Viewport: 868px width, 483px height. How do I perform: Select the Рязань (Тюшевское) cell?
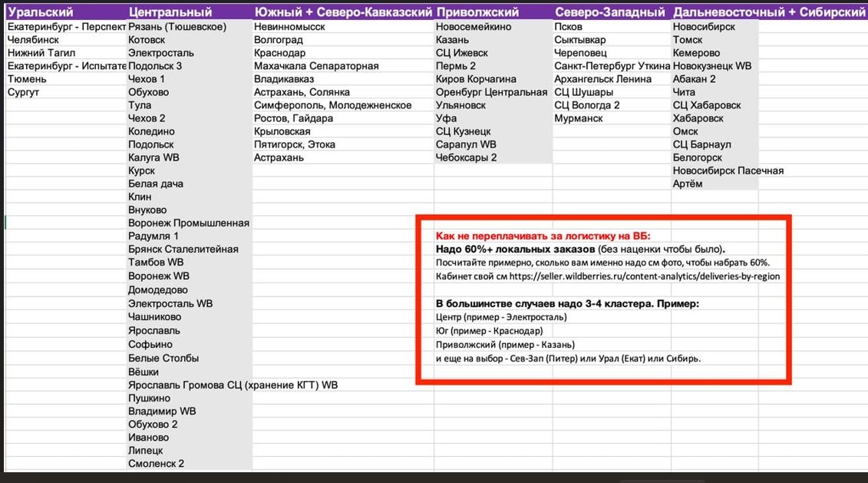pyautogui.click(x=190, y=27)
